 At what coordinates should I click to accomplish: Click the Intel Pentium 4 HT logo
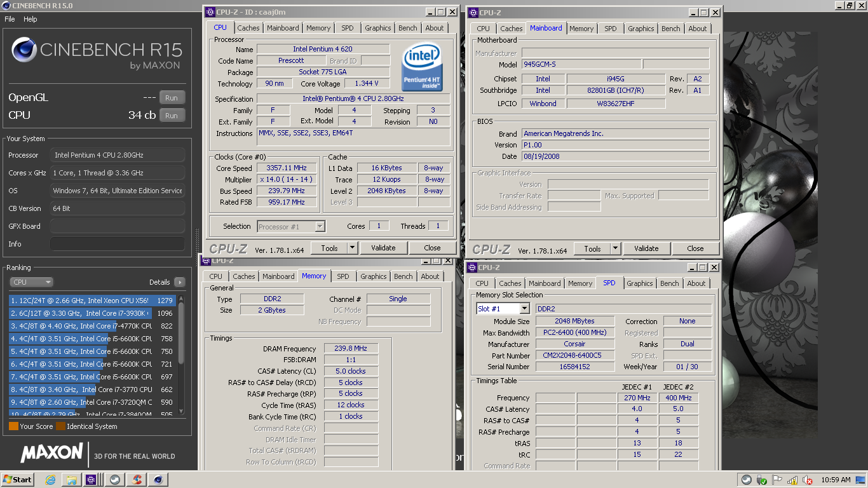tap(422, 67)
